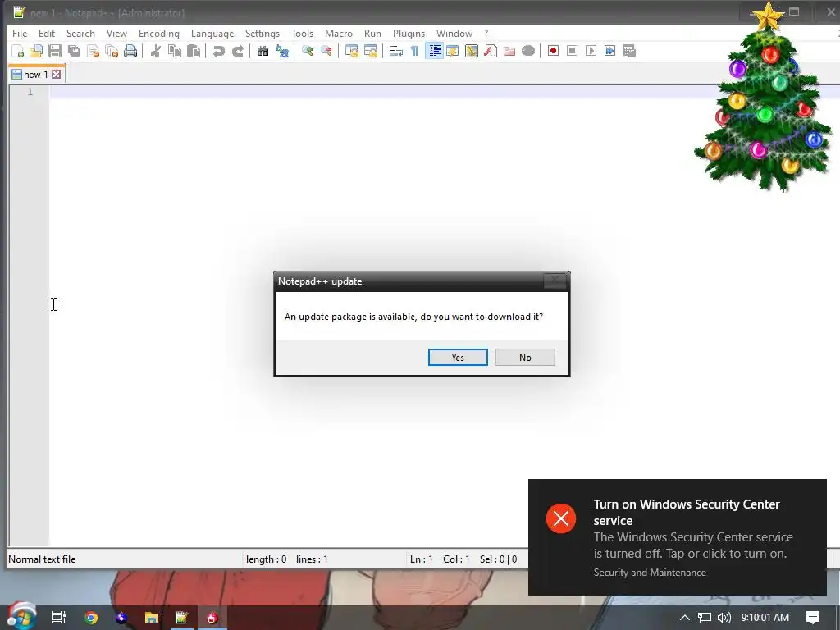Open the user-defined language dialog icon
Viewport: 840px width, 630px height.
coord(453,51)
